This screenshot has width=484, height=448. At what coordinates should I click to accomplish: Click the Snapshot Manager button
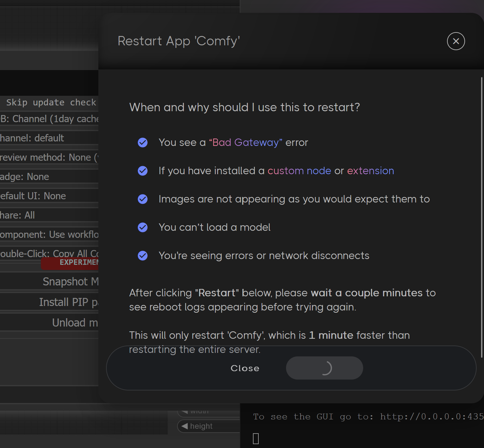click(x=49, y=282)
